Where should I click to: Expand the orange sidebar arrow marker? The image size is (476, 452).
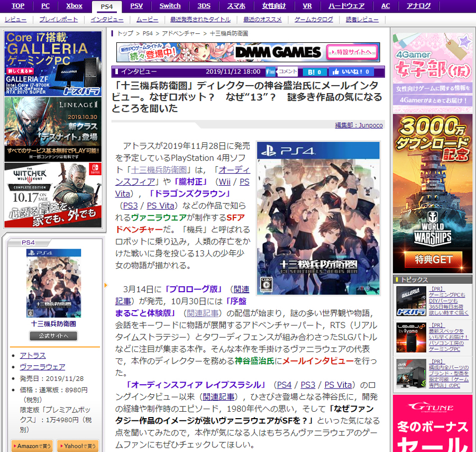(106, 285)
